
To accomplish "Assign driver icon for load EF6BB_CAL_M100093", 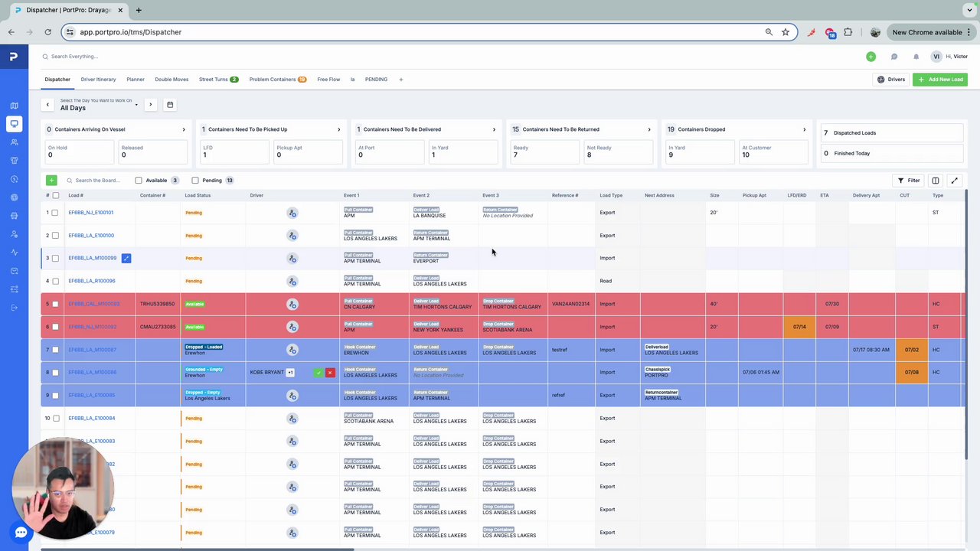I will 292,304.
